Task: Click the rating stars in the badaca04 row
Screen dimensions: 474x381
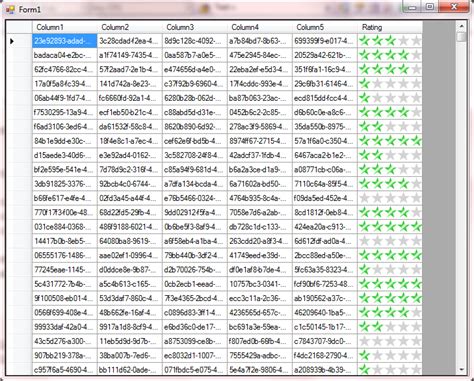Action: click(x=390, y=55)
